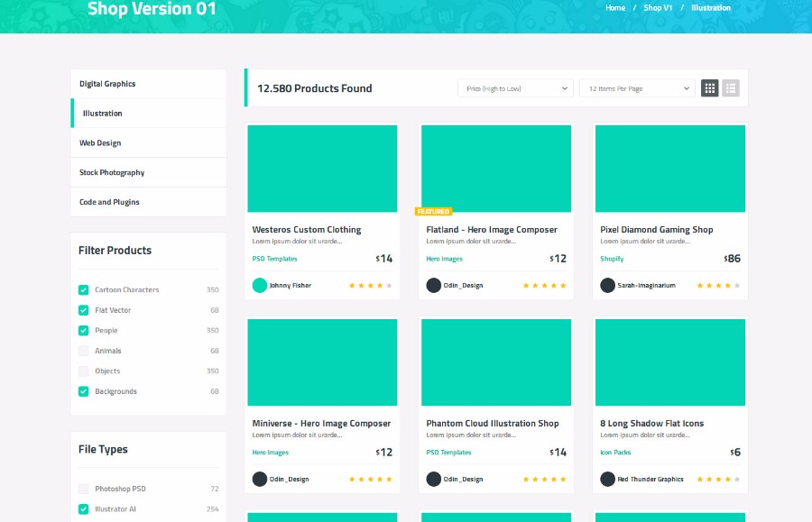This screenshot has width=812, height=522.
Task: Click Illustration breadcrumb link
Action: pyautogui.click(x=711, y=8)
